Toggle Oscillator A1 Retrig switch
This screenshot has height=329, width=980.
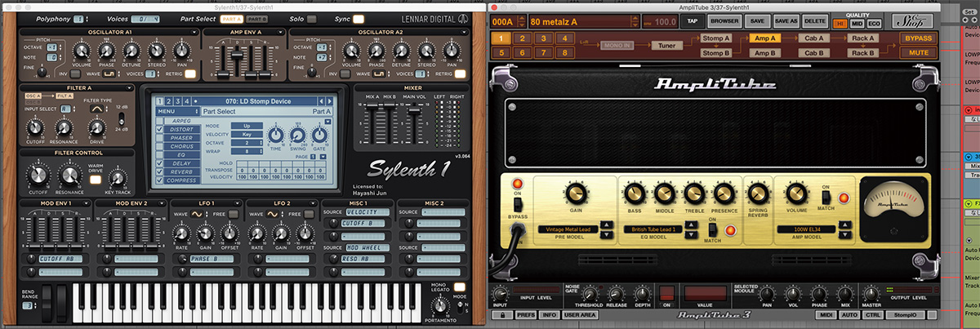point(189,73)
